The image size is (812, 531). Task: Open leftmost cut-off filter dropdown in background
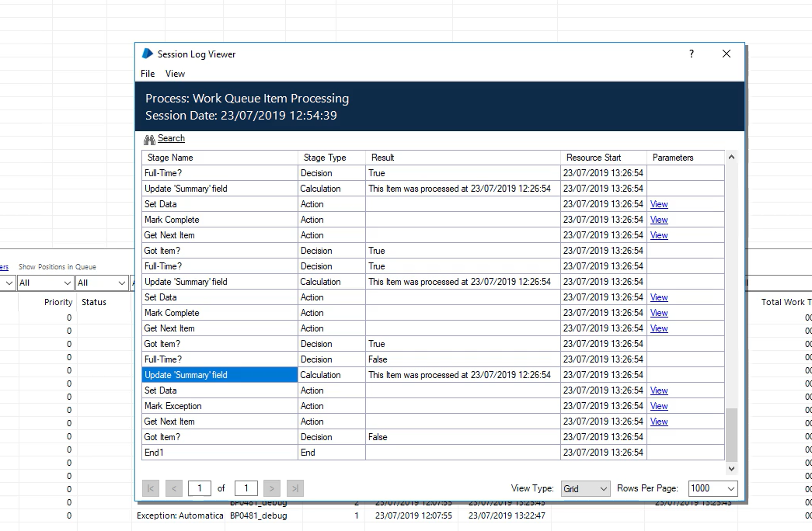click(7, 283)
